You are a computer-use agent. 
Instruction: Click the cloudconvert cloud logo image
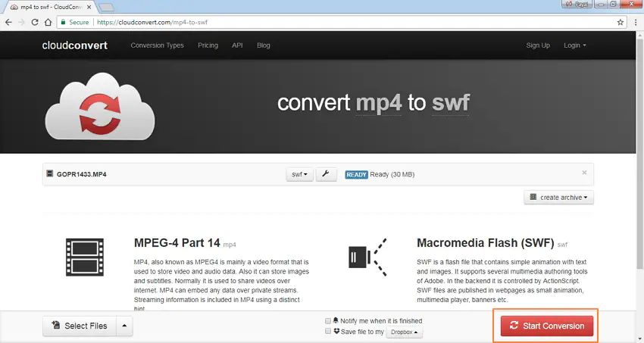100,107
